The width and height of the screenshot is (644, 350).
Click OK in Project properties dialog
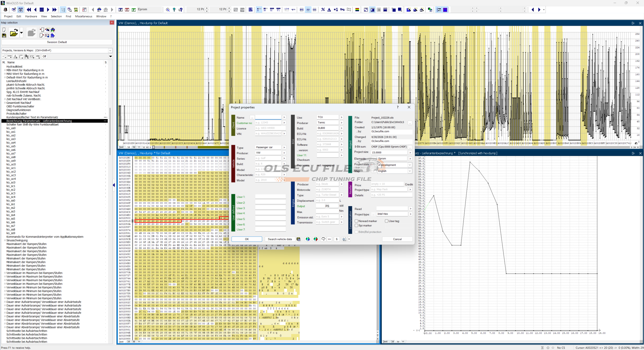247,239
